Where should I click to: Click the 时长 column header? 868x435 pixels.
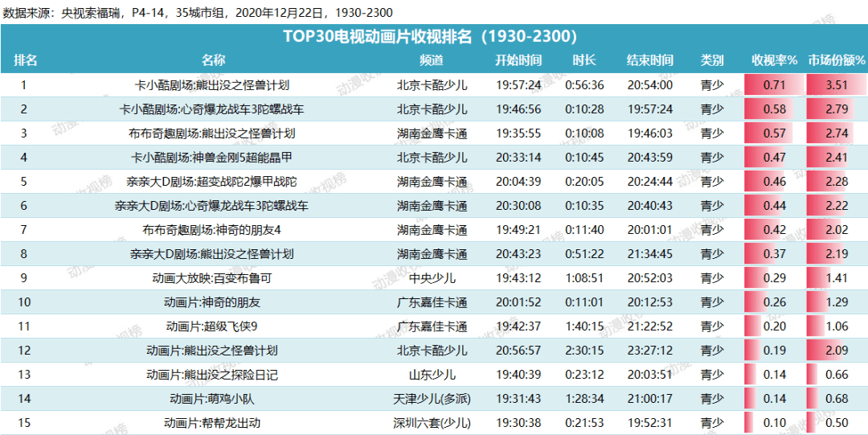pyautogui.click(x=584, y=60)
